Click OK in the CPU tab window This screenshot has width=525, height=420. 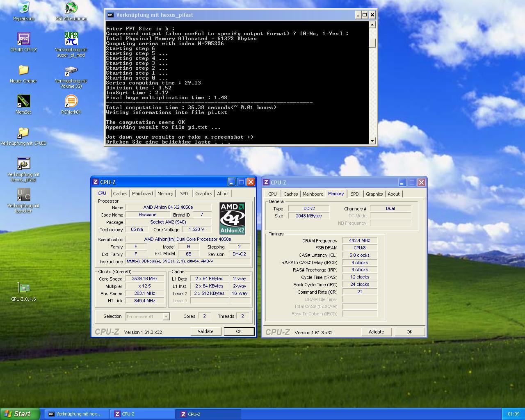pos(239,331)
